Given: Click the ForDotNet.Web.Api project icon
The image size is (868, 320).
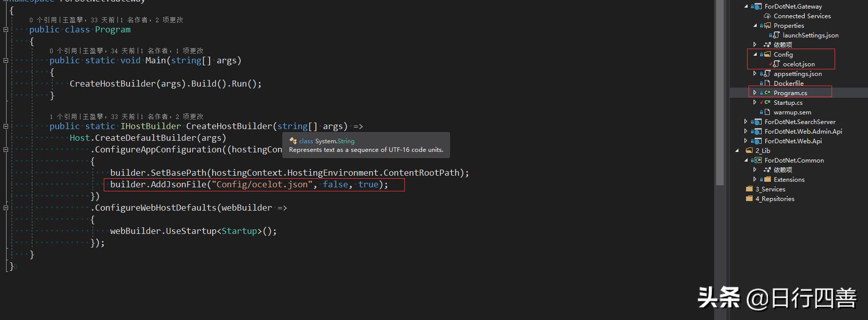Looking at the screenshot, I should (757, 141).
